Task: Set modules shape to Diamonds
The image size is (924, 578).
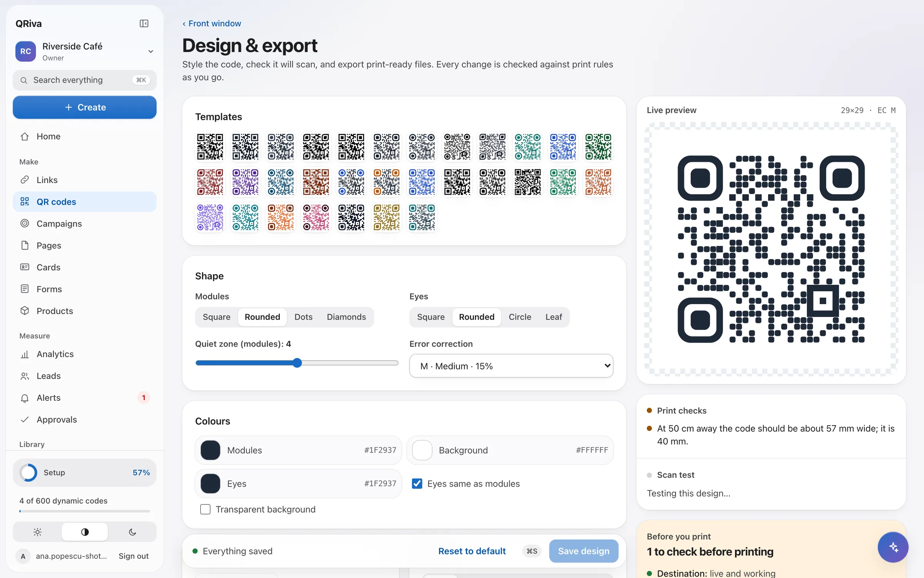Action: click(x=346, y=317)
